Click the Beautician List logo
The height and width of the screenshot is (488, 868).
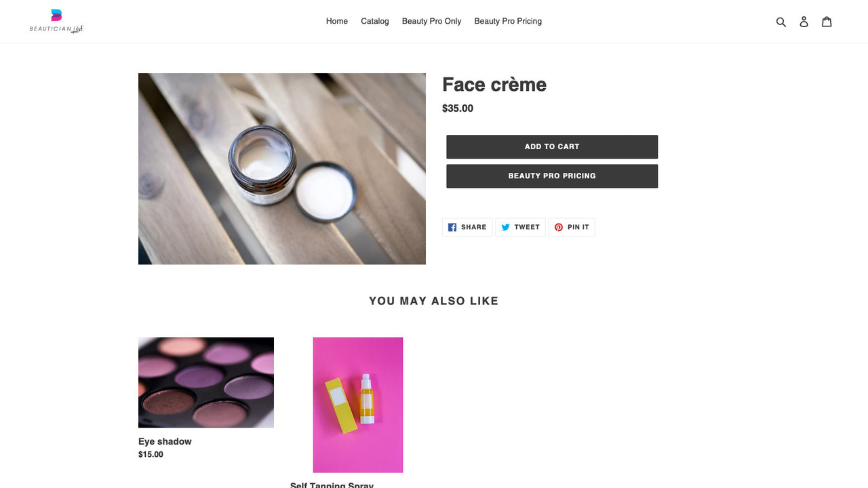[56, 21]
